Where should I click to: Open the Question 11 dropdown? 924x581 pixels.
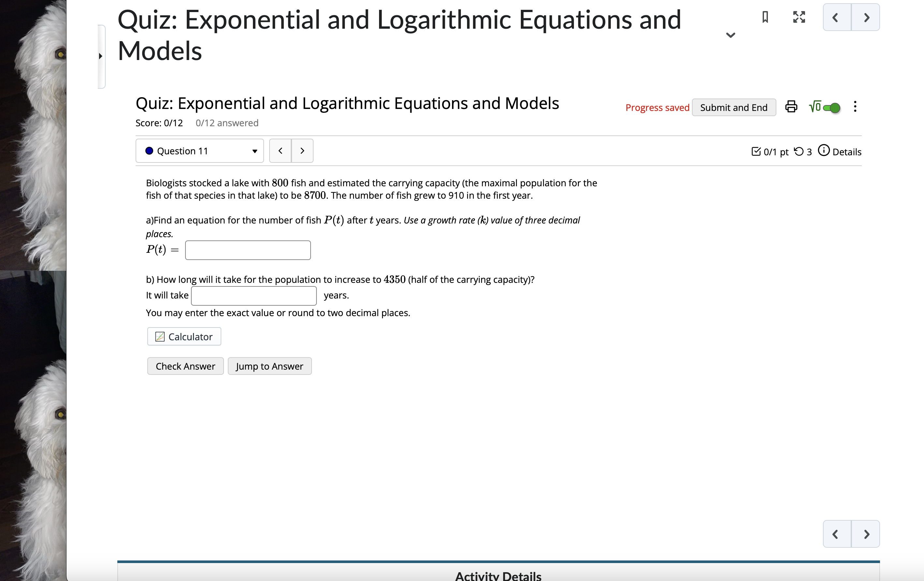coord(199,151)
